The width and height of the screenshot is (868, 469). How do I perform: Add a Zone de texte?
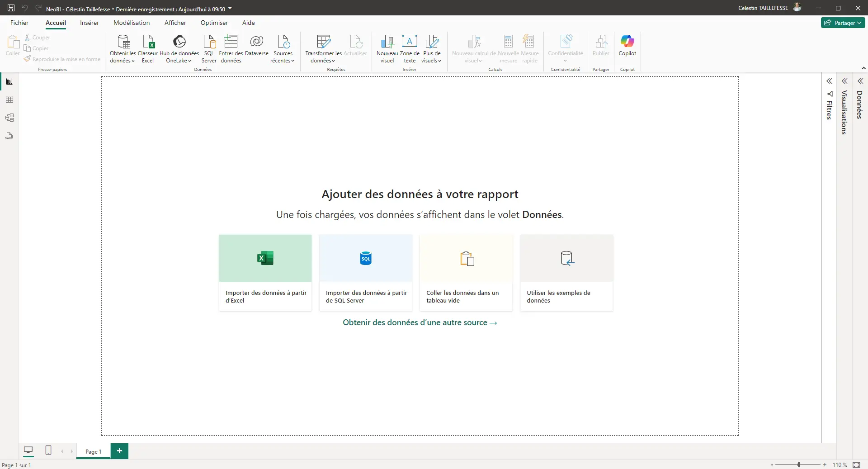pos(410,49)
